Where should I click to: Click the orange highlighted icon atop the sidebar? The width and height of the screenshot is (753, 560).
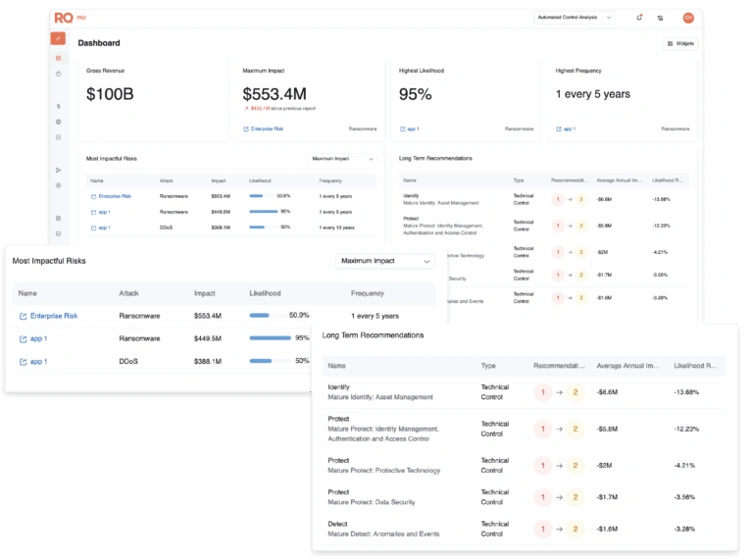(59, 38)
